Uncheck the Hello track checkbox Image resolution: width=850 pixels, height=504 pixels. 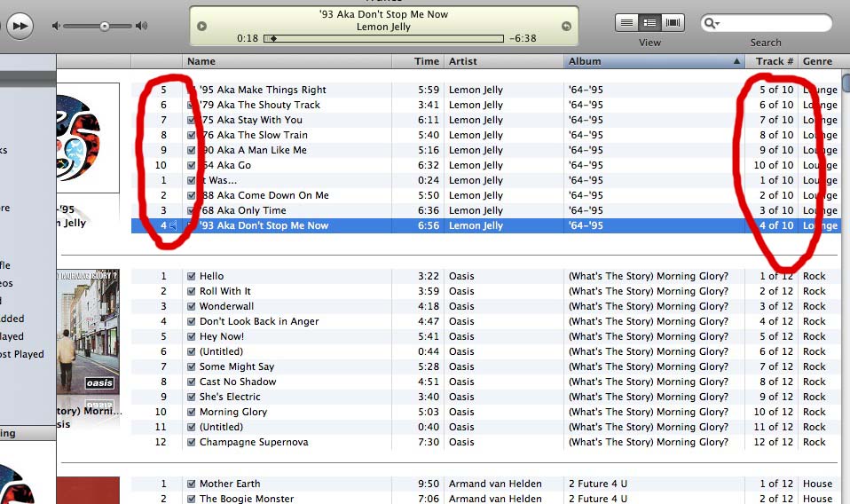pyautogui.click(x=192, y=276)
